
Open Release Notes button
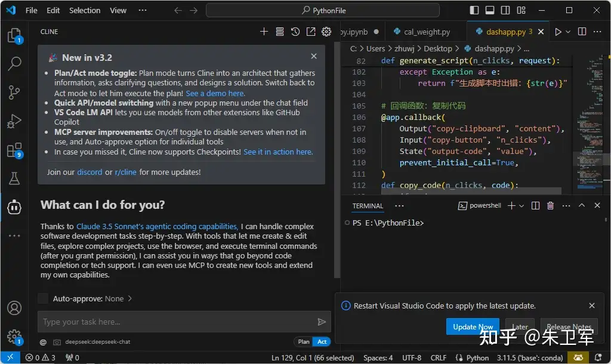tap(569, 326)
